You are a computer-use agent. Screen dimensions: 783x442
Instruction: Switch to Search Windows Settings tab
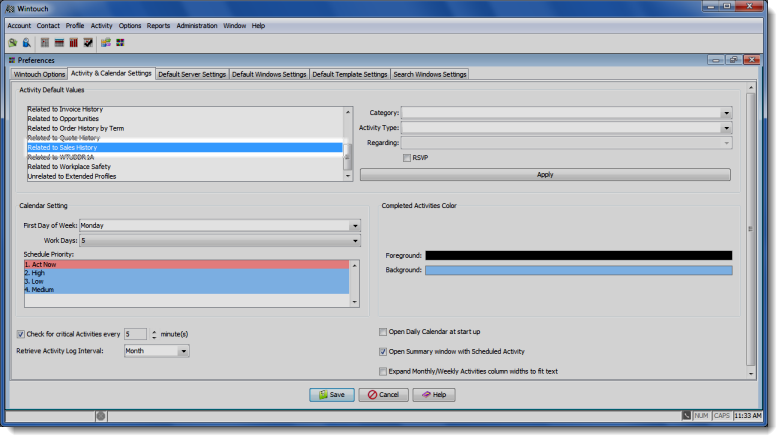pos(430,74)
